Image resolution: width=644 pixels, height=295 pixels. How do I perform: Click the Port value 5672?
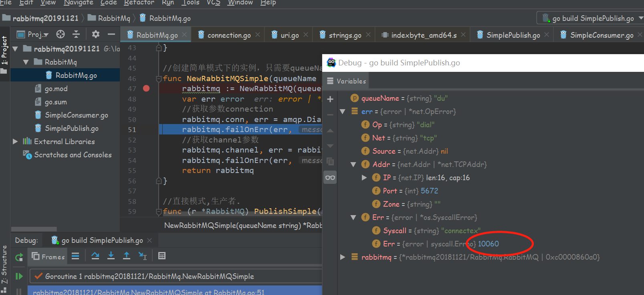429,191
